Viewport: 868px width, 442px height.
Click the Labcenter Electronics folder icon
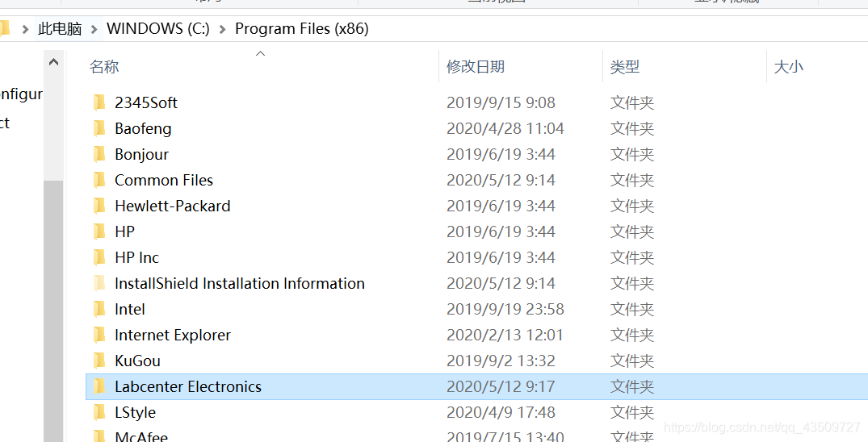pyautogui.click(x=99, y=386)
